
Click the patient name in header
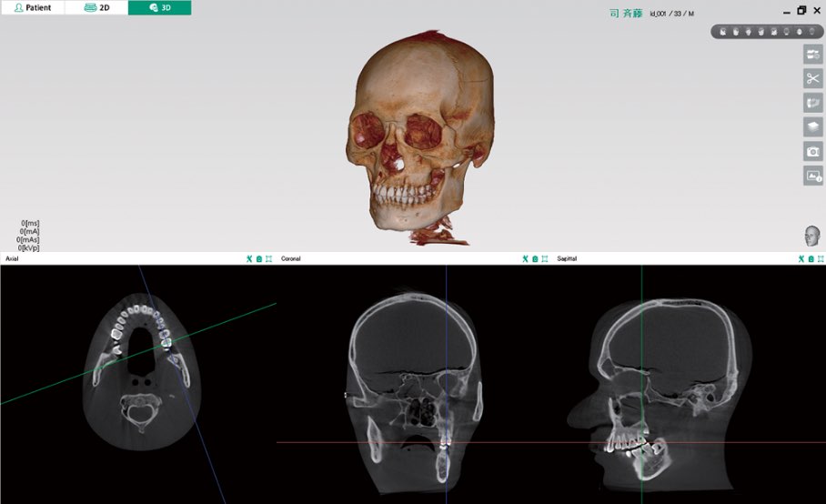tap(627, 14)
